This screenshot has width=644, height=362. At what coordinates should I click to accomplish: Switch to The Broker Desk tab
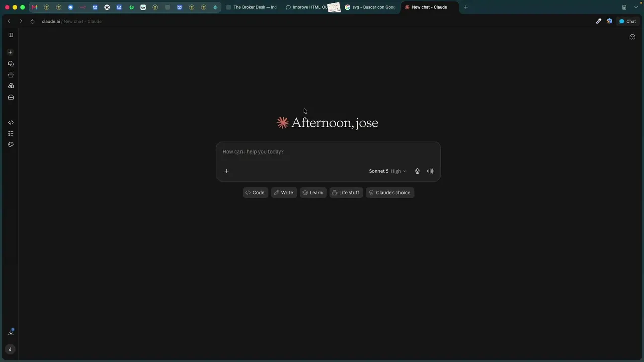coord(252,7)
